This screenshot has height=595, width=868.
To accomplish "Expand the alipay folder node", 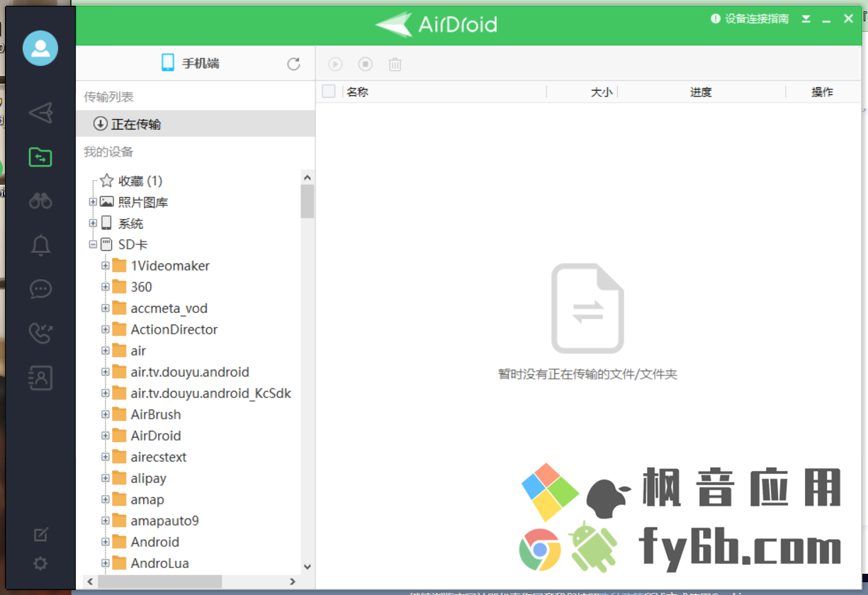I will 106,479.
